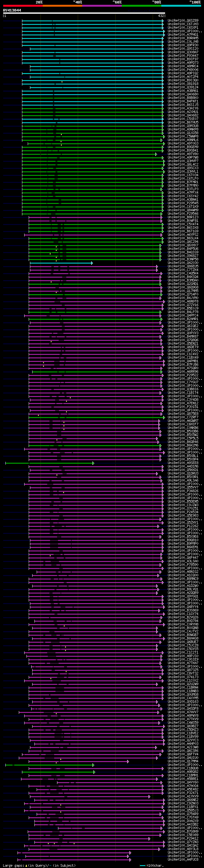The height and width of the screenshot is (868, 204).
Task: Click hit label UniRef100_B6K2M6
Action: click(x=183, y=445)
